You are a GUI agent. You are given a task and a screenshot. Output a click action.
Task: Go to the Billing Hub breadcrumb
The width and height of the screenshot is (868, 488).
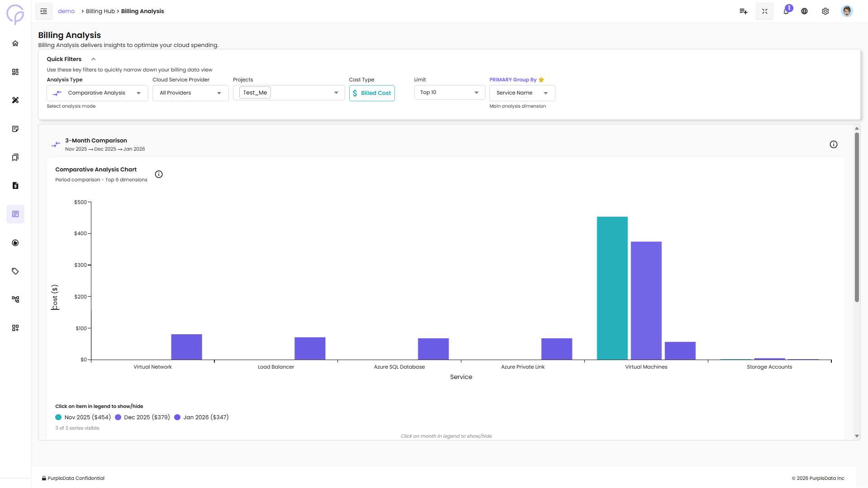100,11
